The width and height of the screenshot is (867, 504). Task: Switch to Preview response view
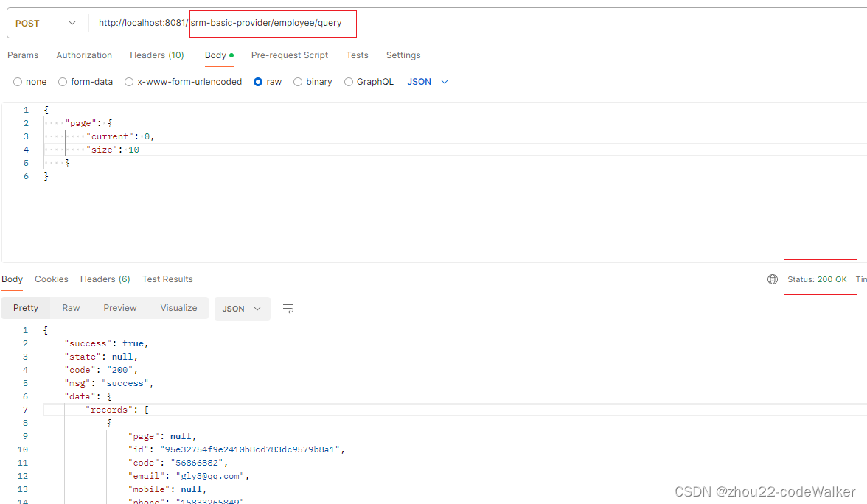tap(120, 308)
